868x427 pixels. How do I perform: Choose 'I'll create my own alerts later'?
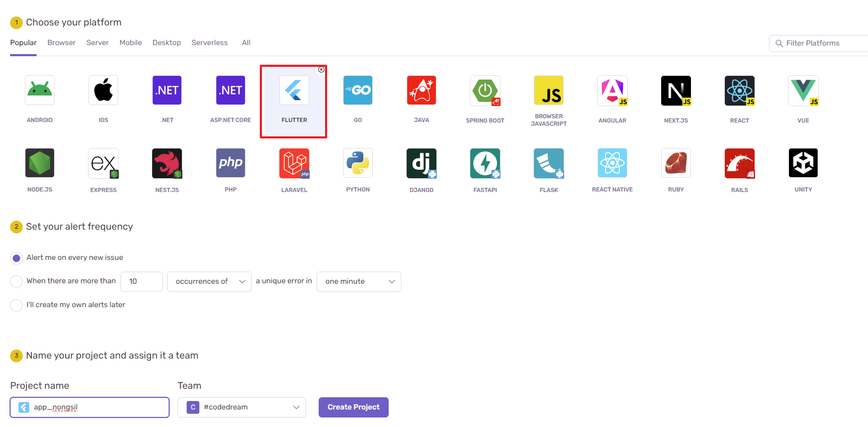pyautogui.click(x=16, y=305)
